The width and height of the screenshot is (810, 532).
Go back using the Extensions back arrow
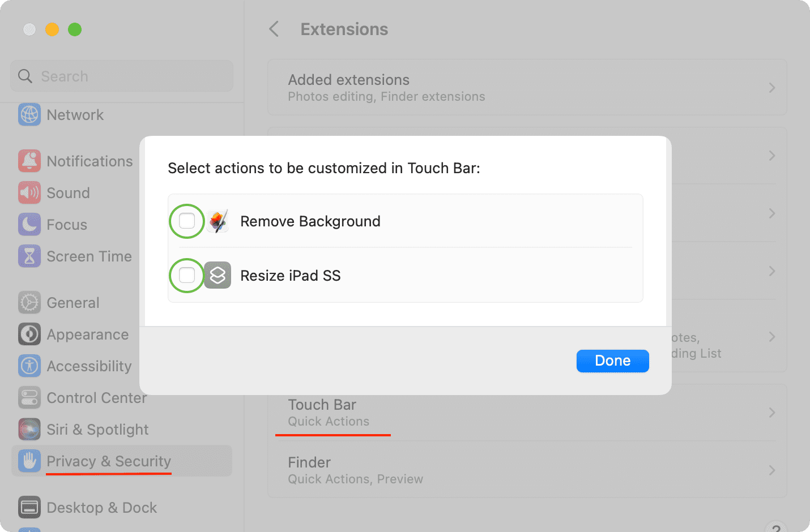click(274, 29)
